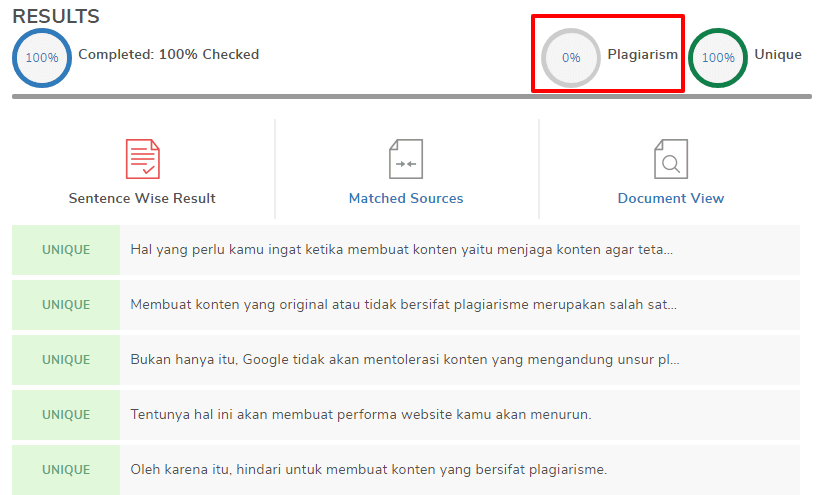Select the sentence 'Oleh karena itu, hindari'

tap(368, 470)
